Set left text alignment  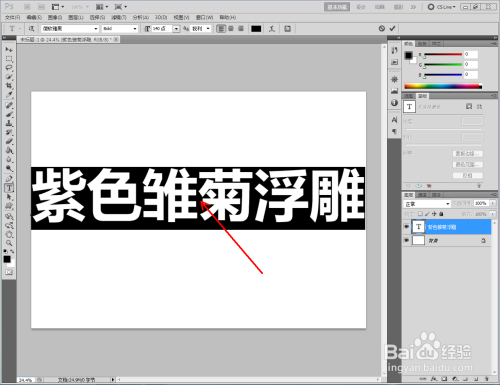[x=221, y=29]
